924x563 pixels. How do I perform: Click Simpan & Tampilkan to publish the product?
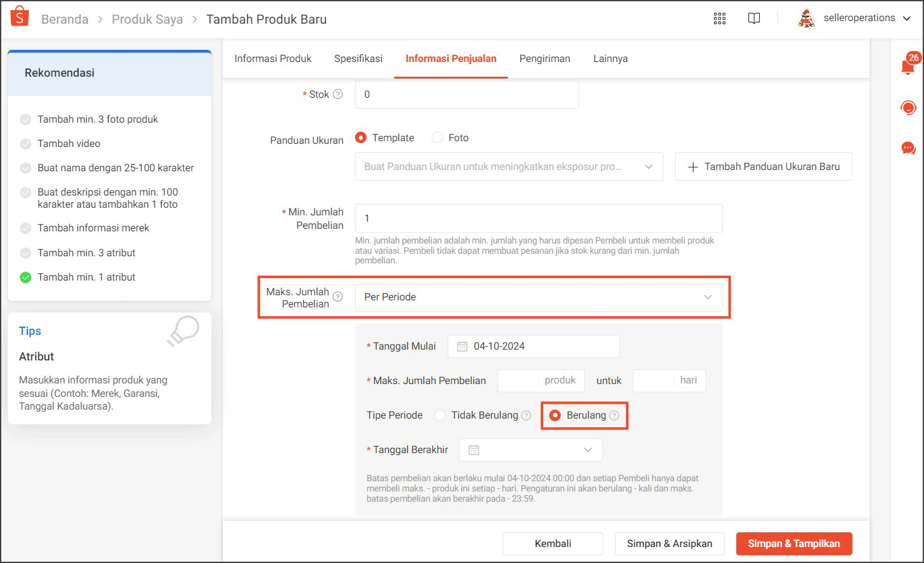pyautogui.click(x=794, y=543)
